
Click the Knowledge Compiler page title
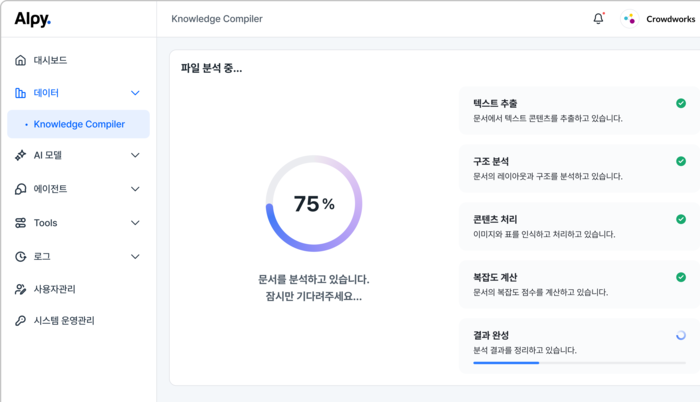(217, 19)
